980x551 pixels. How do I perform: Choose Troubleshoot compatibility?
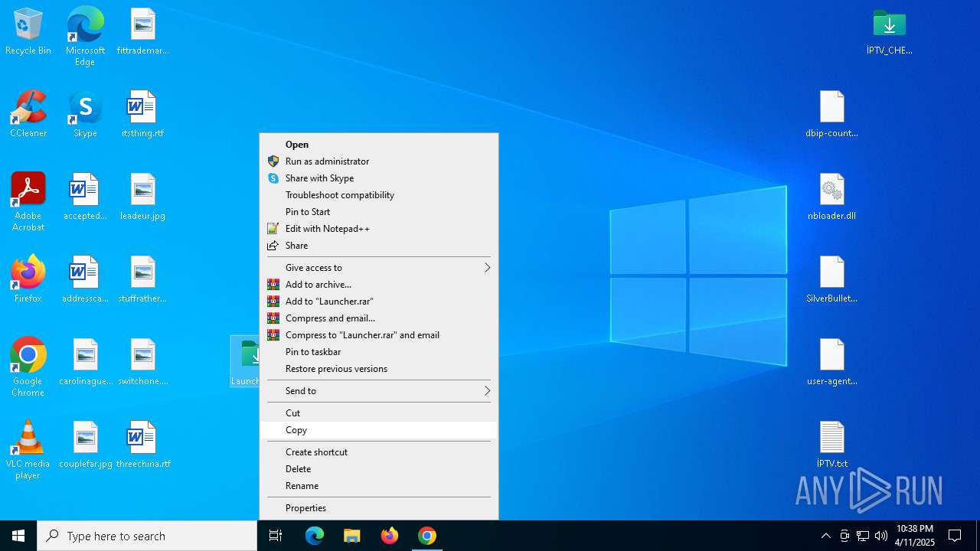[379, 195]
